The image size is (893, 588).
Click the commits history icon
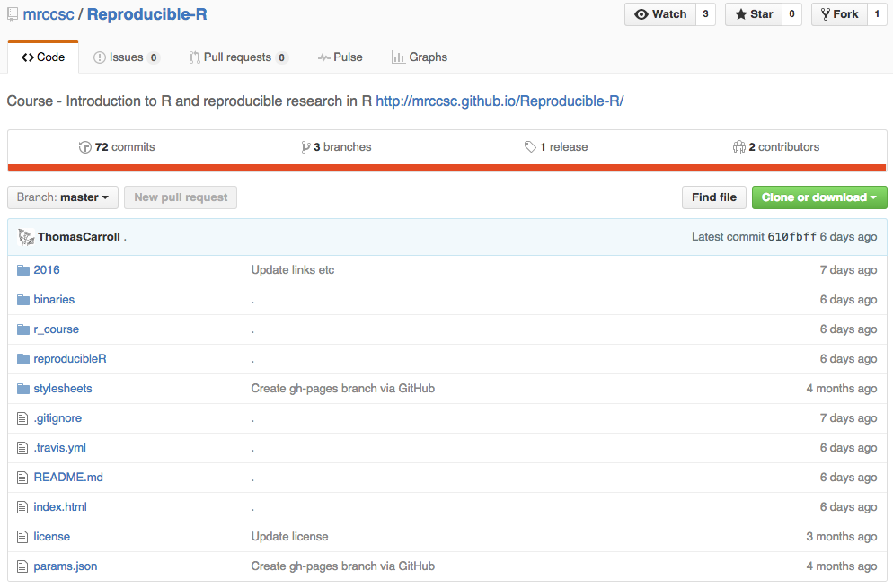(85, 147)
